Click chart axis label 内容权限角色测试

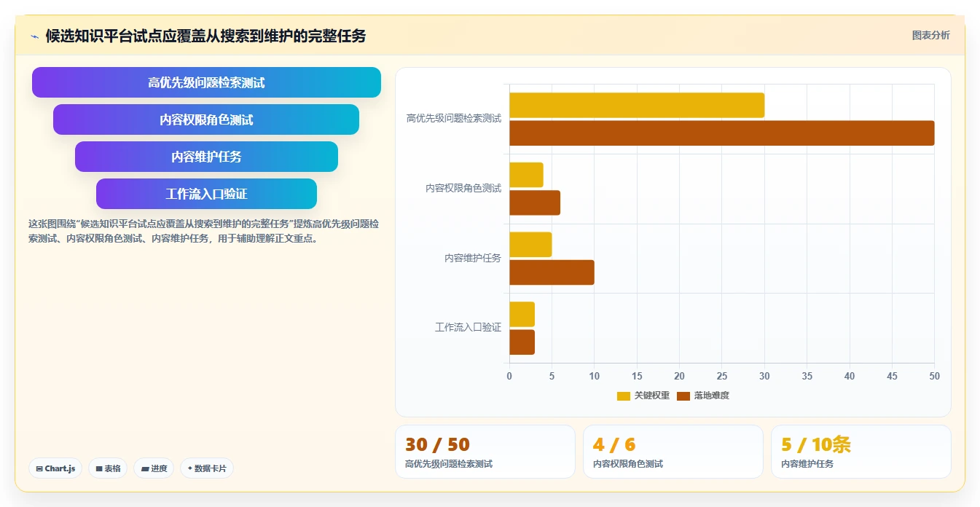(463, 188)
